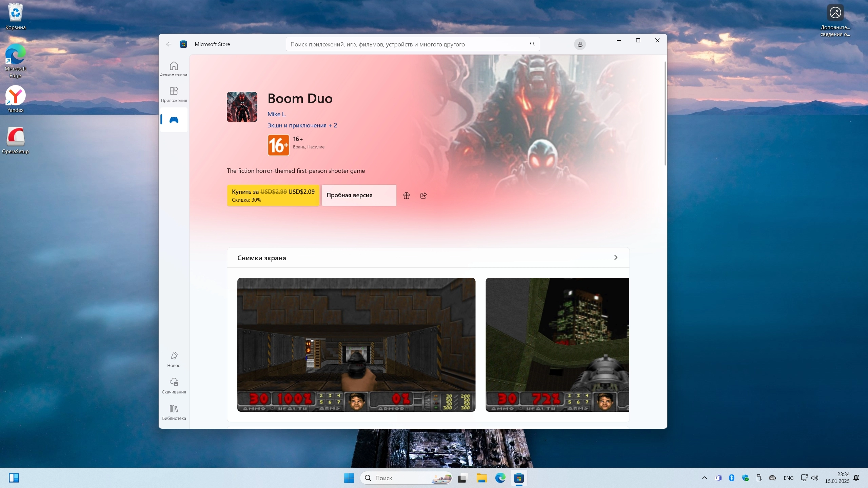Expand Screenshots section with the chevron arrow

[x=616, y=258]
